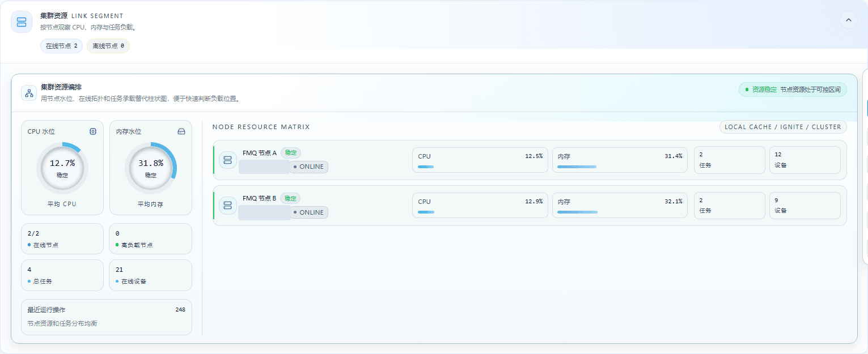Click the LOCAL CACHE / IGNITE / CLUSTER pill
The width and height of the screenshot is (868, 354).
(783, 127)
